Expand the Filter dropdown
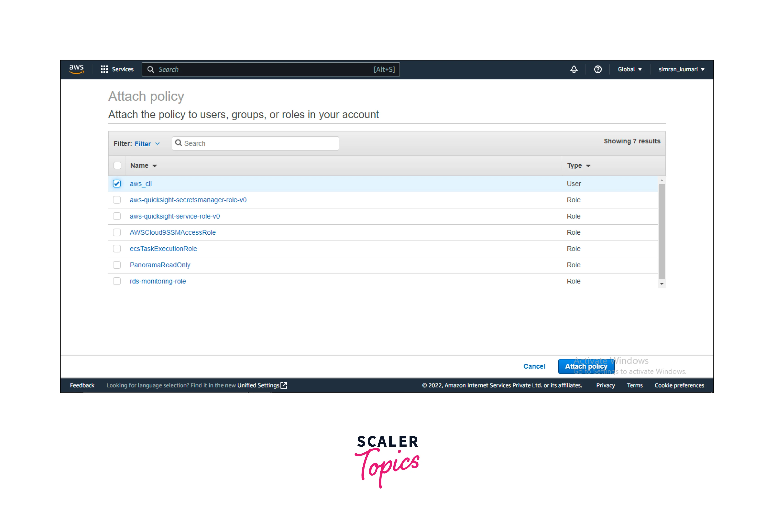Viewport: 774px width, 532px height. tap(147, 144)
